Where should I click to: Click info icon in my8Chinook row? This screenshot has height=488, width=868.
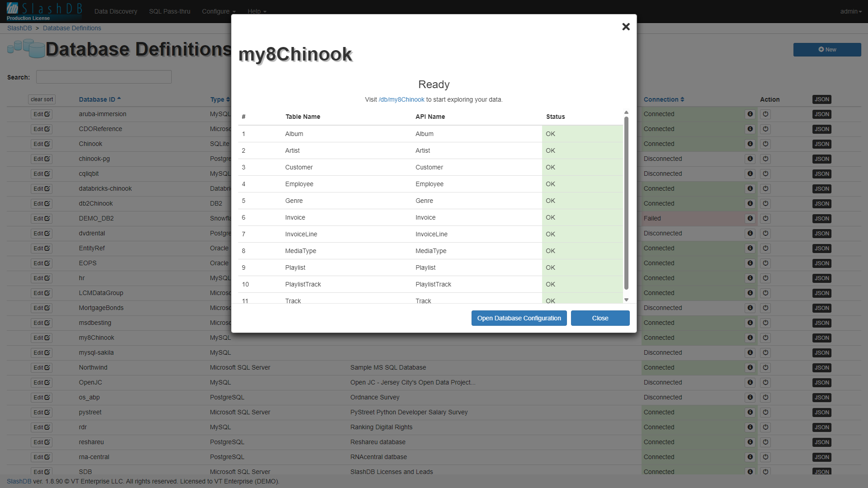pyautogui.click(x=750, y=338)
